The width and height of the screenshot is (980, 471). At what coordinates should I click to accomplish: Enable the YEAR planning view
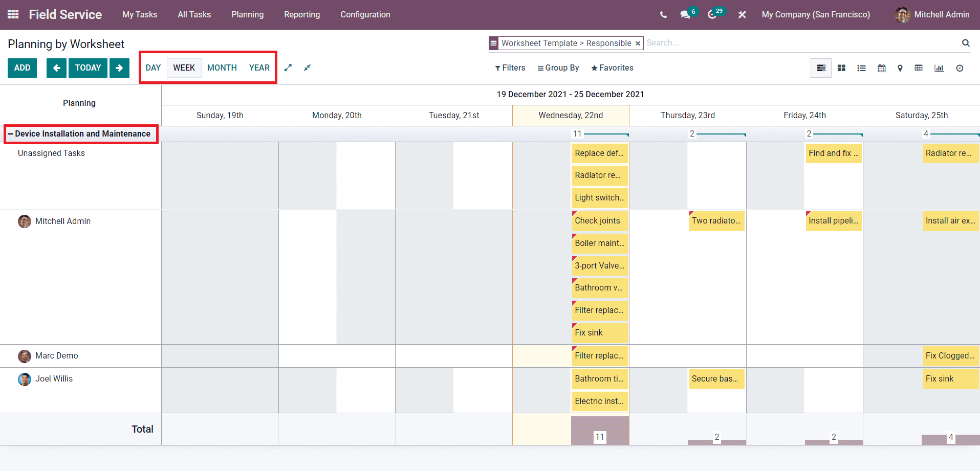tap(259, 67)
